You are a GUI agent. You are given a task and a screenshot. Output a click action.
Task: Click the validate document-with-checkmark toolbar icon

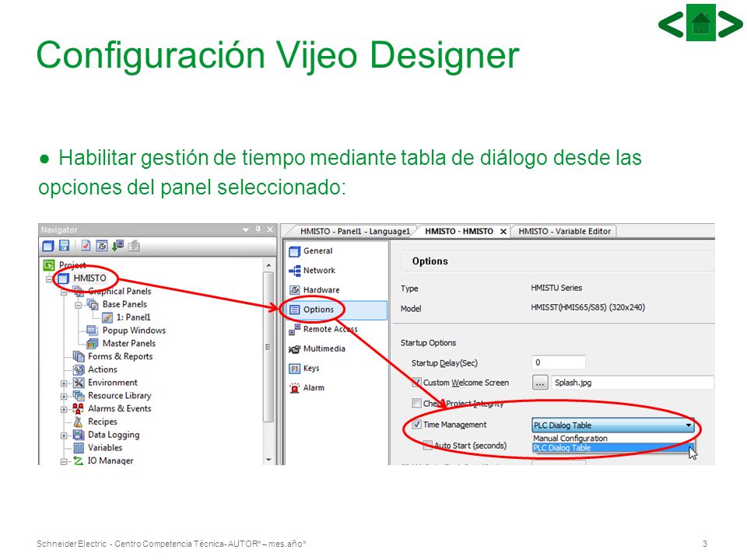click(86, 246)
